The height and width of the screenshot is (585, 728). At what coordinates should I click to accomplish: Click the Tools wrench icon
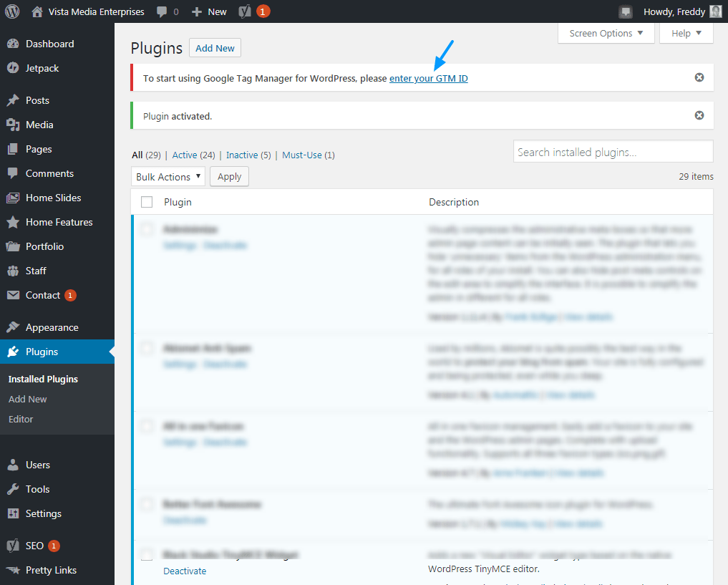(x=13, y=489)
